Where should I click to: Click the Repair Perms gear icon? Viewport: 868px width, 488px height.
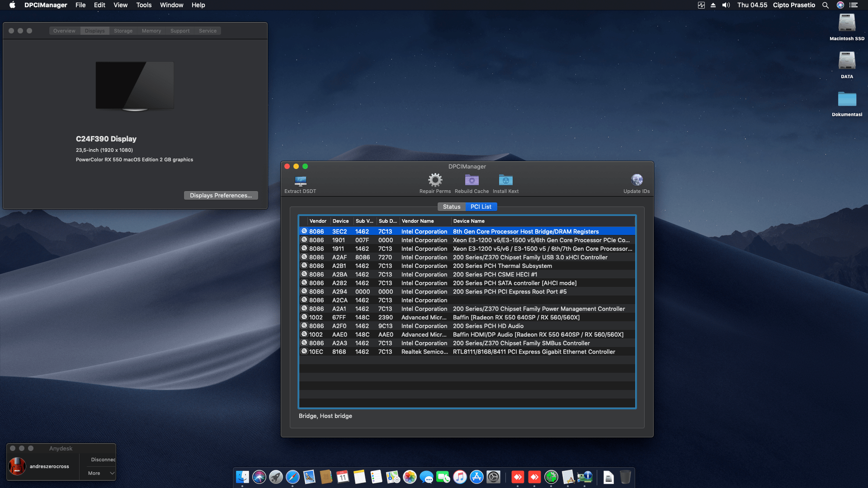(435, 180)
